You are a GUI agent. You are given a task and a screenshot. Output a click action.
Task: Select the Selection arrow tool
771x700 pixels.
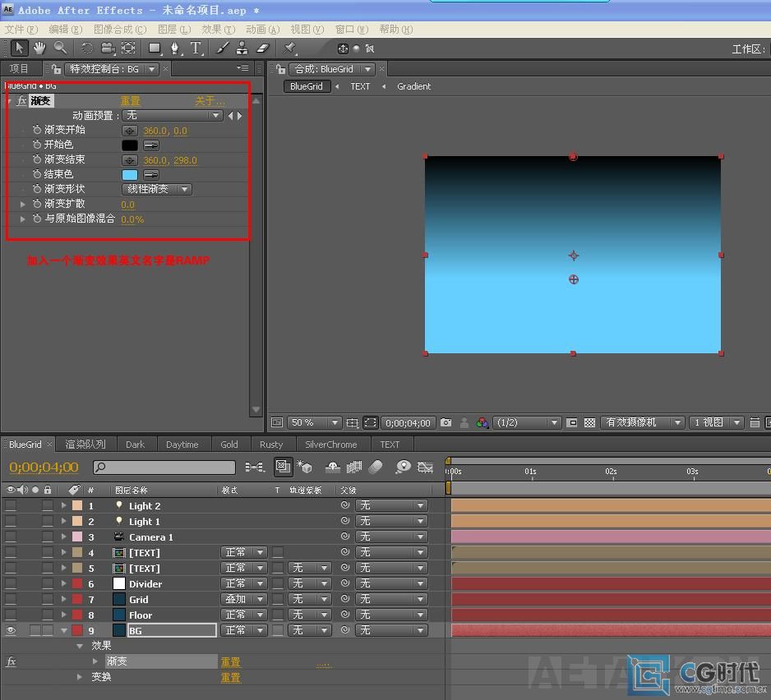pyautogui.click(x=19, y=48)
